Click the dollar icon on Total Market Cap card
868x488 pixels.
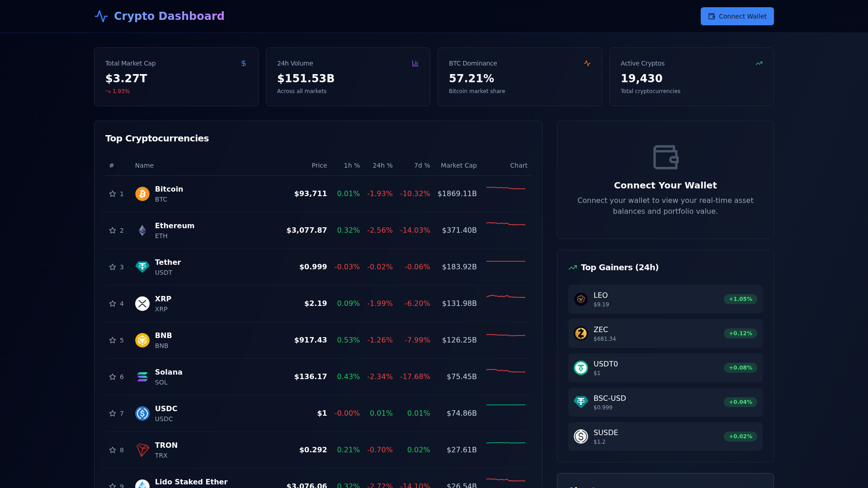coord(243,63)
